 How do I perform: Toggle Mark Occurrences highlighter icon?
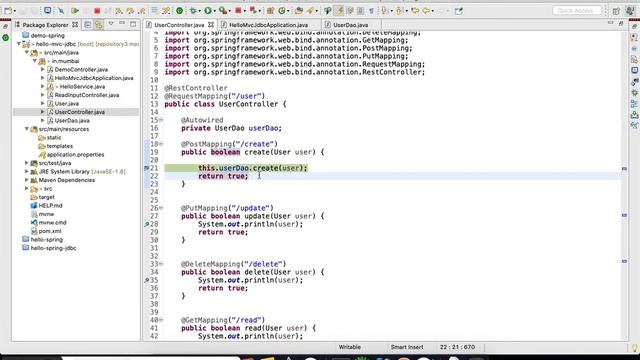click(x=339, y=11)
